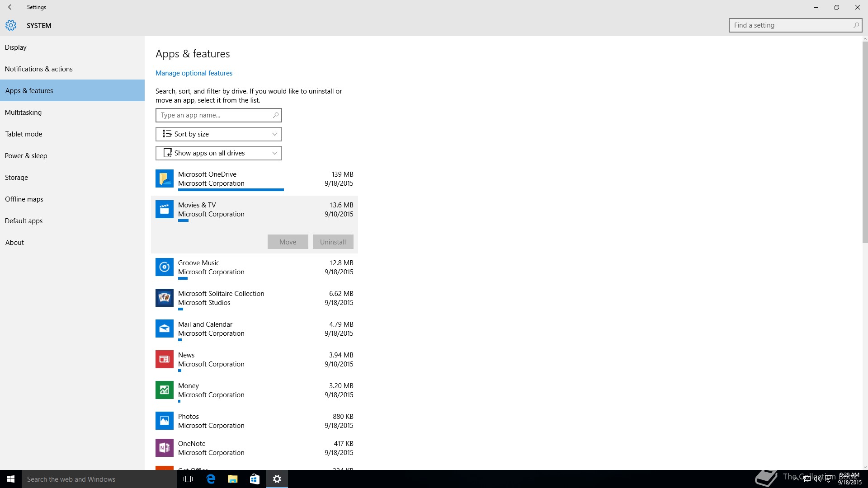Click the Find a setting search field
The image size is (868, 488).
795,25
